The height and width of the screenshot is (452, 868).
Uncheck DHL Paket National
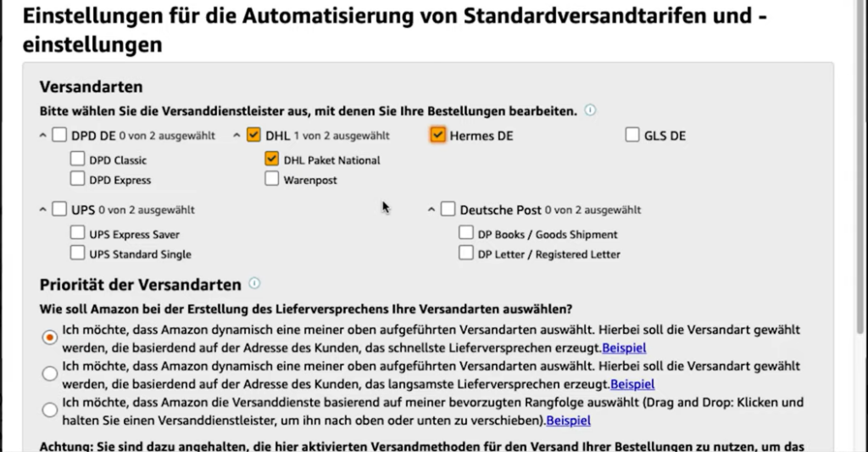pyautogui.click(x=272, y=159)
